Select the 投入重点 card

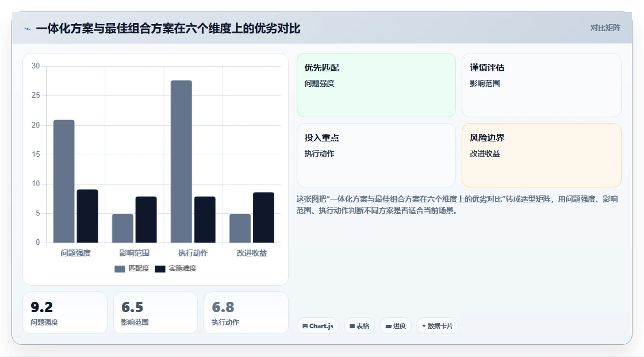coord(376,155)
